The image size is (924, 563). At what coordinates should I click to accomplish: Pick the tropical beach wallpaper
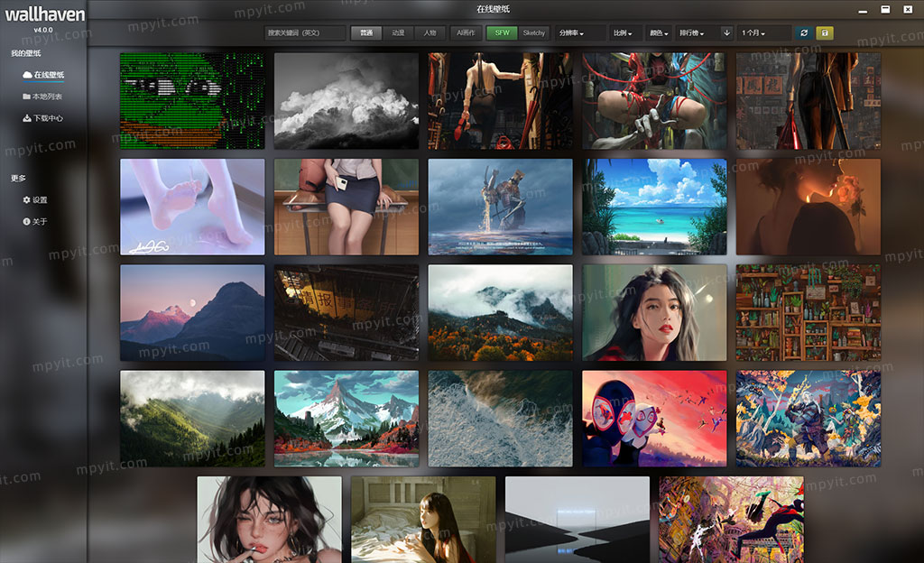(654, 207)
